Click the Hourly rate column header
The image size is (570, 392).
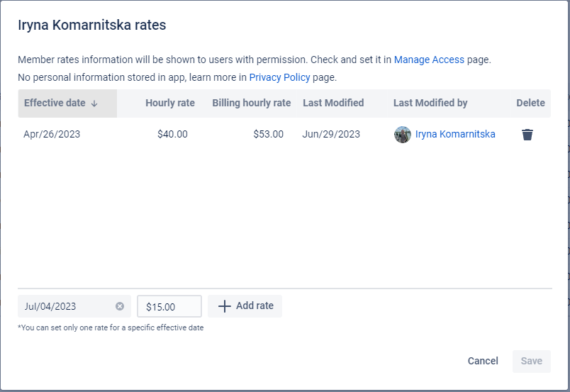(169, 103)
